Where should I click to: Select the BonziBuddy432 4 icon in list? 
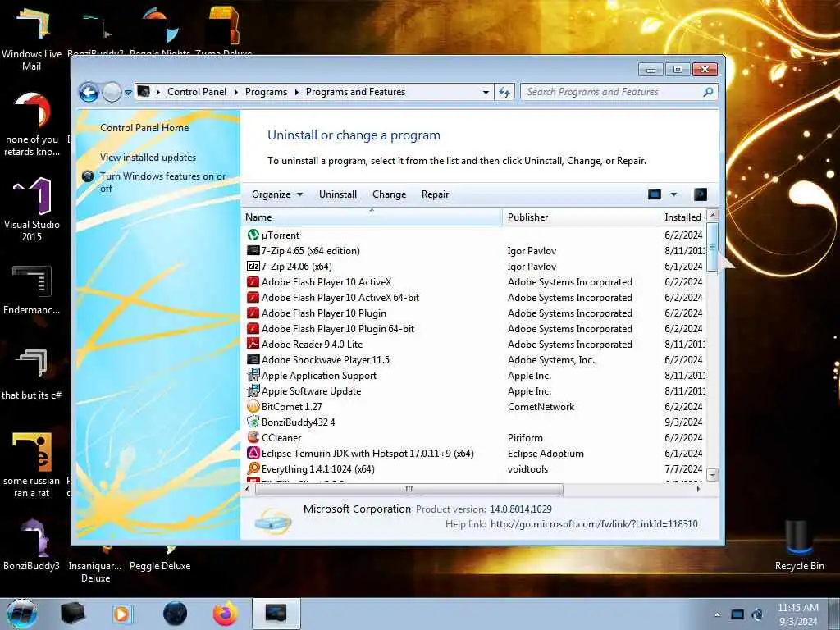[x=253, y=422]
